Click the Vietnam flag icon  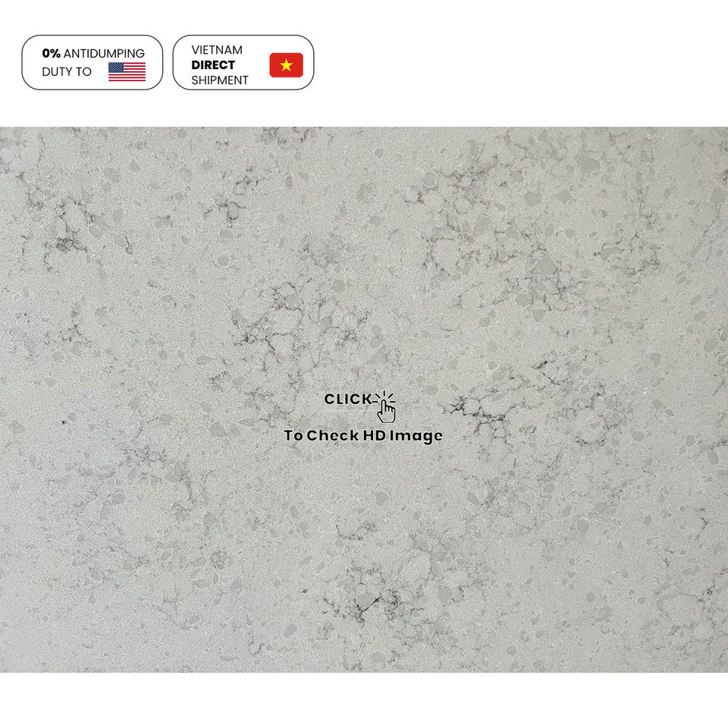tap(286, 65)
